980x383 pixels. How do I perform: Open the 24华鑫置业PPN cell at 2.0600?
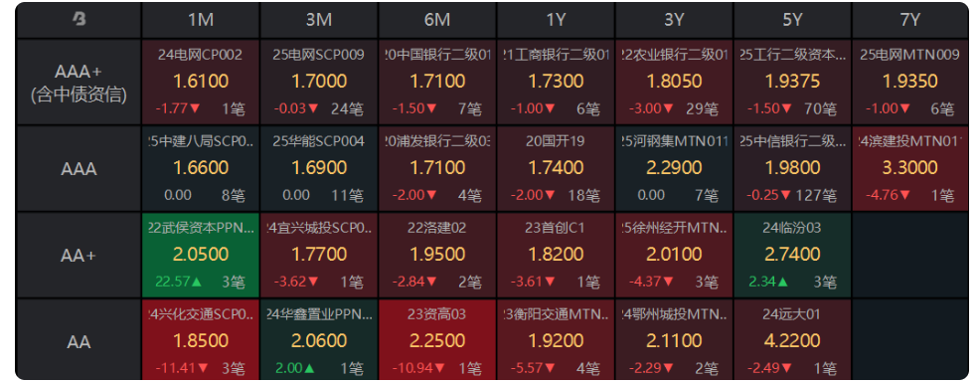319,340
